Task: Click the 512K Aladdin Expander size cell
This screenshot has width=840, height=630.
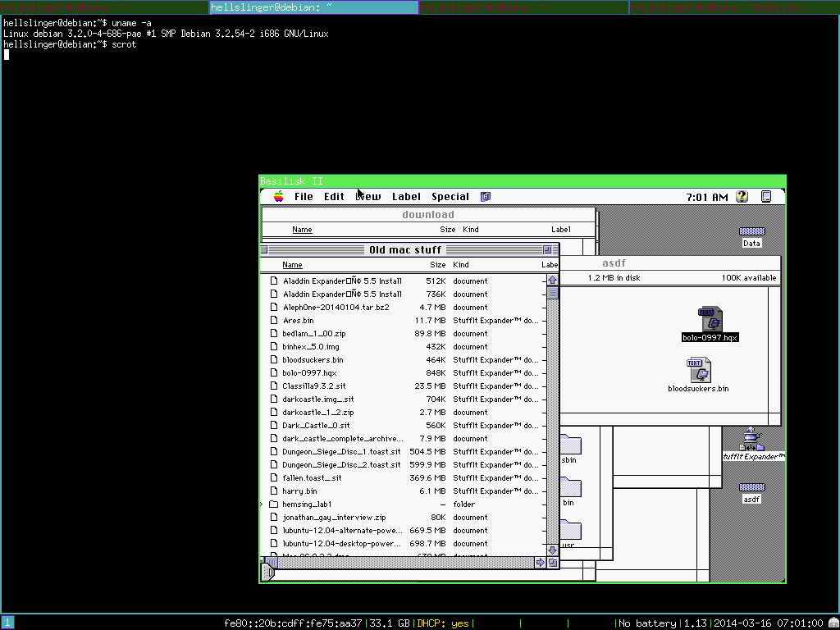Action: [436, 281]
